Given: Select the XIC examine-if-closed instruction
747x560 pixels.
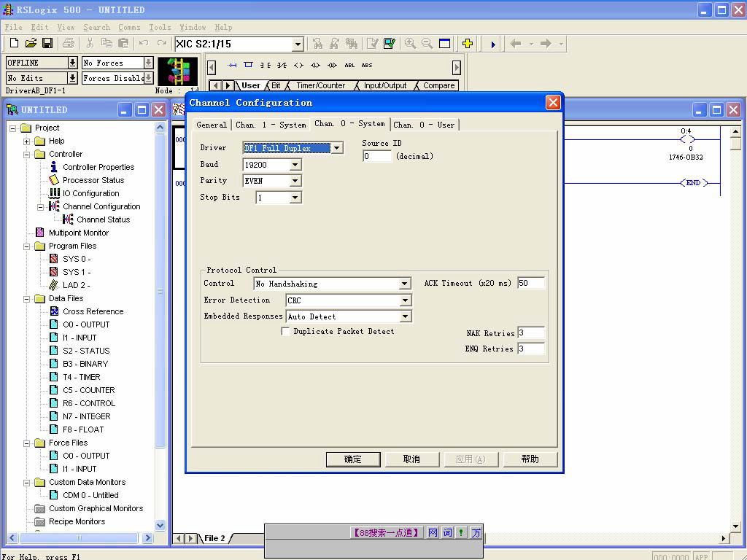Looking at the screenshot, I should click(x=266, y=65).
